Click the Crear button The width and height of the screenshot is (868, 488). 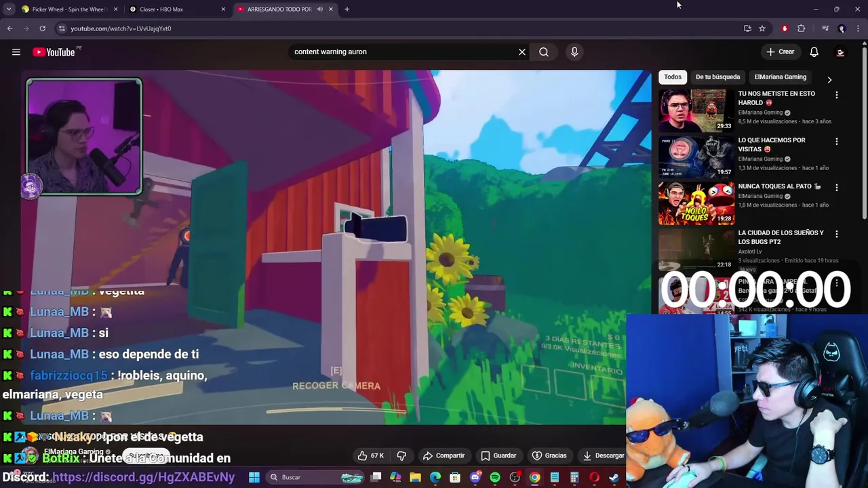(780, 52)
